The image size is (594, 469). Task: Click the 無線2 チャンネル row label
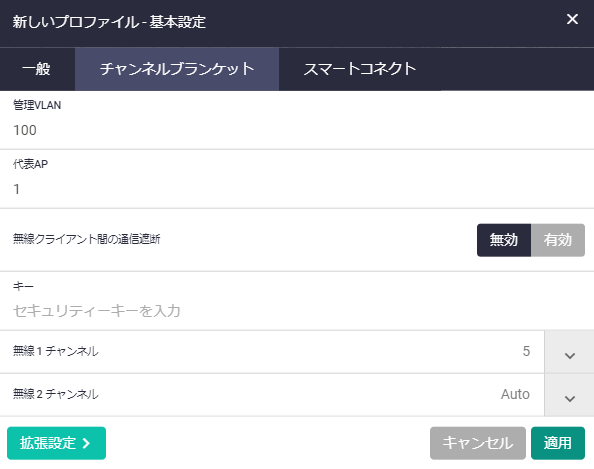[56, 394]
